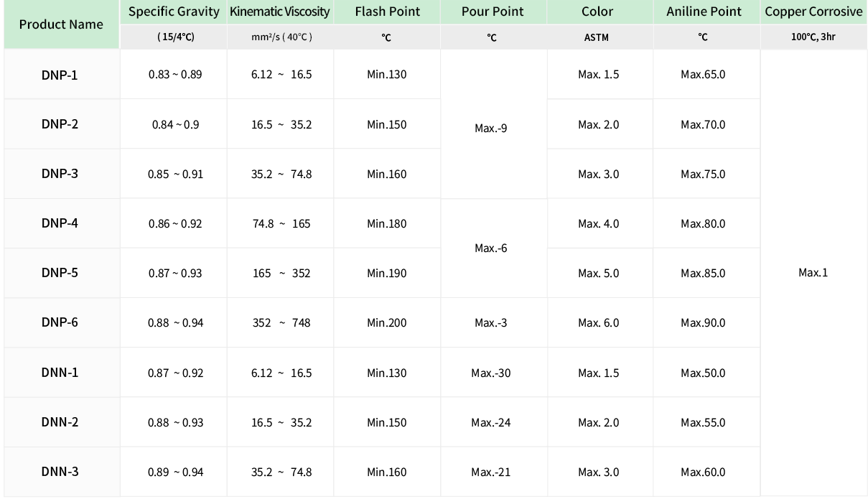Click the Product Name column header
The height and width of the screenshot is (499, 868).
click(61, 24)
